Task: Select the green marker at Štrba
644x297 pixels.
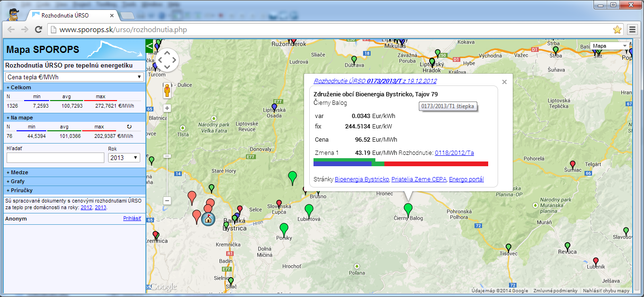Action: point(556,50)
